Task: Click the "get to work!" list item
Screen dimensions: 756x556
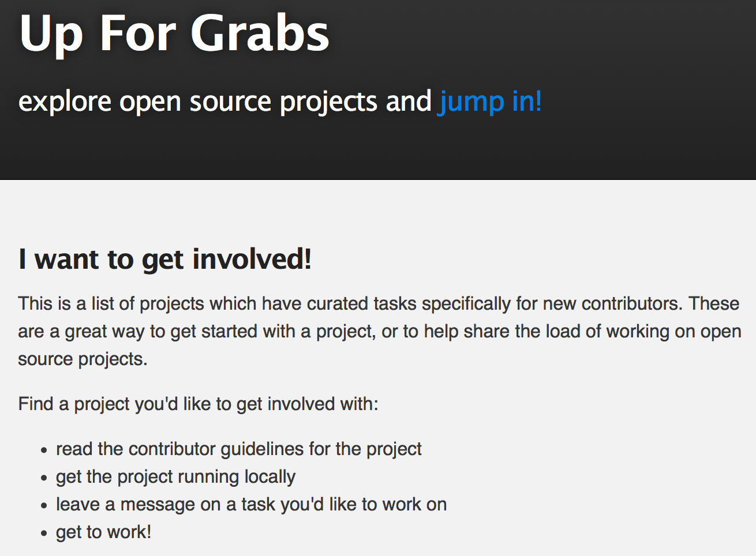Action: [x=103, y=532]
